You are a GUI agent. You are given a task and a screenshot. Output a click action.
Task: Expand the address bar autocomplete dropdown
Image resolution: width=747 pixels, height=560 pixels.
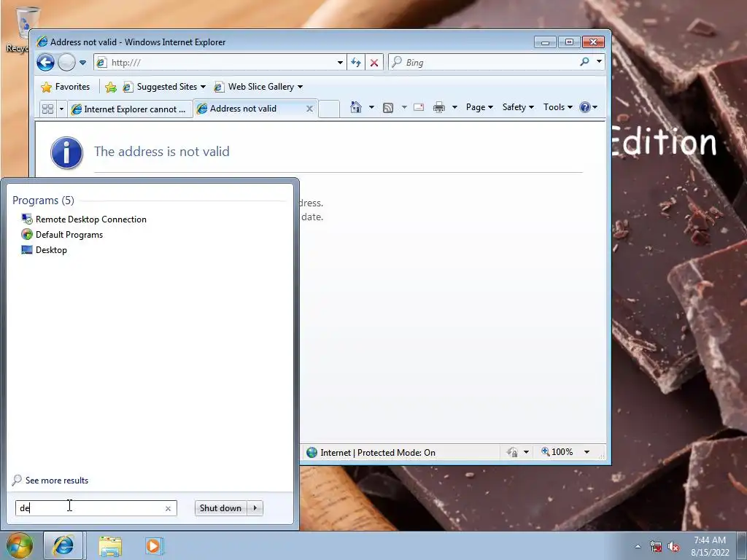coord(340,63)
